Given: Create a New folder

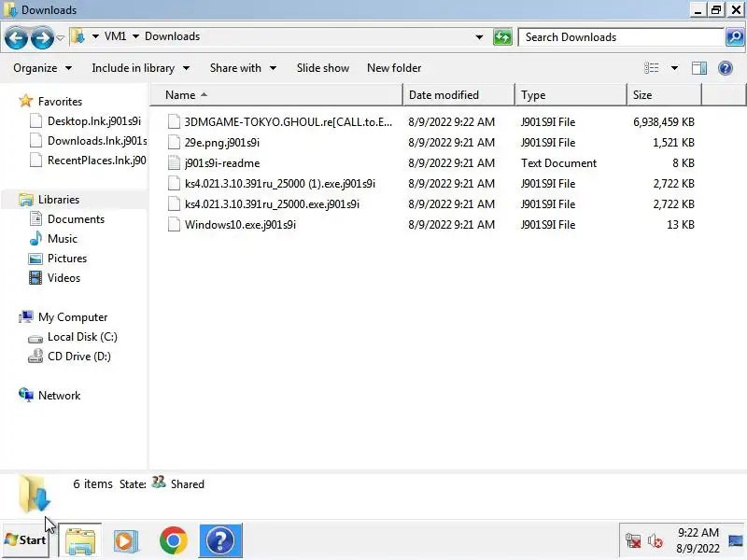Looking at the screenshot, I should [394, 68].
